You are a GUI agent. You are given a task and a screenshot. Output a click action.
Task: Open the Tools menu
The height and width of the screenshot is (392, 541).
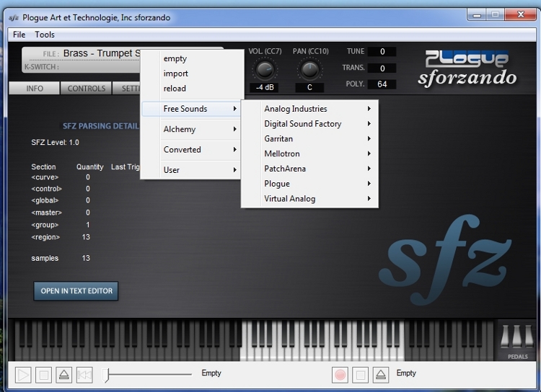click(45, 35)
